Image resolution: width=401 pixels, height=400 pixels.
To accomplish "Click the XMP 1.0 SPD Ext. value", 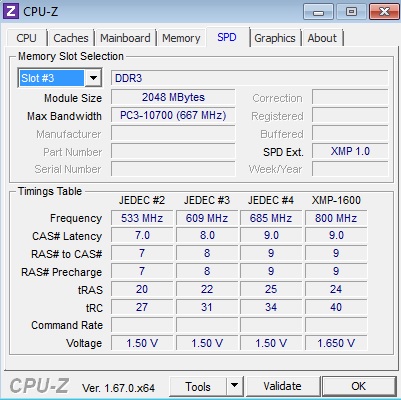I will click(x=350, y=151).
